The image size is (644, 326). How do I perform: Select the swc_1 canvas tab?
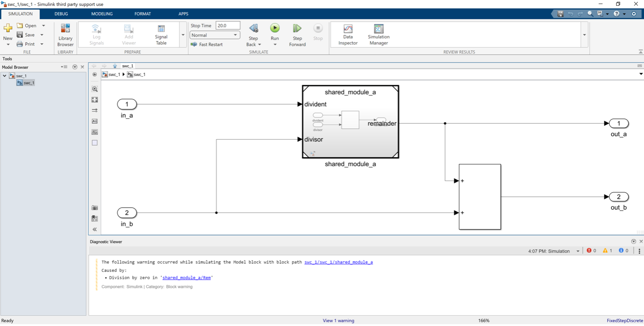click(128, 66)
